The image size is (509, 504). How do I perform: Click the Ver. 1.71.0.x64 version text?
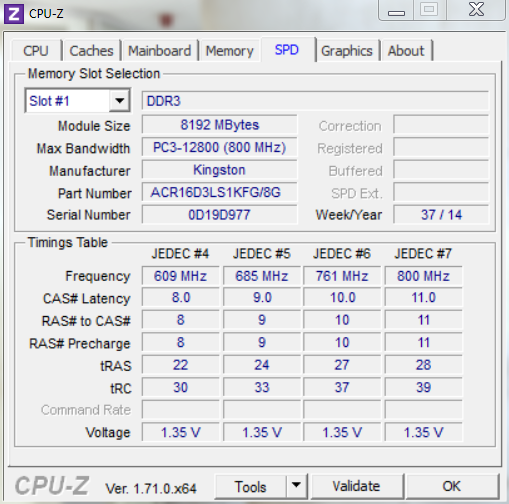[151, 489]
